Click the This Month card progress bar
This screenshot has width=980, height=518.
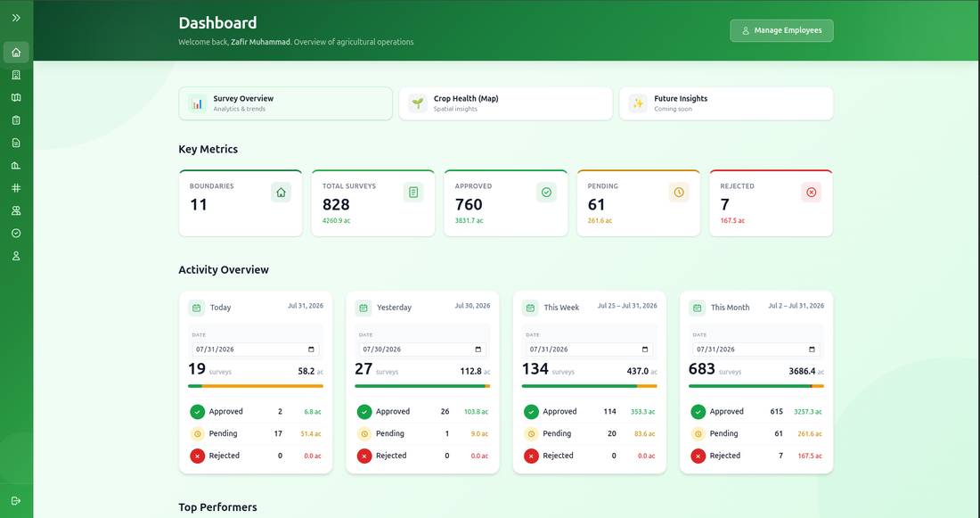pos(756,386)
